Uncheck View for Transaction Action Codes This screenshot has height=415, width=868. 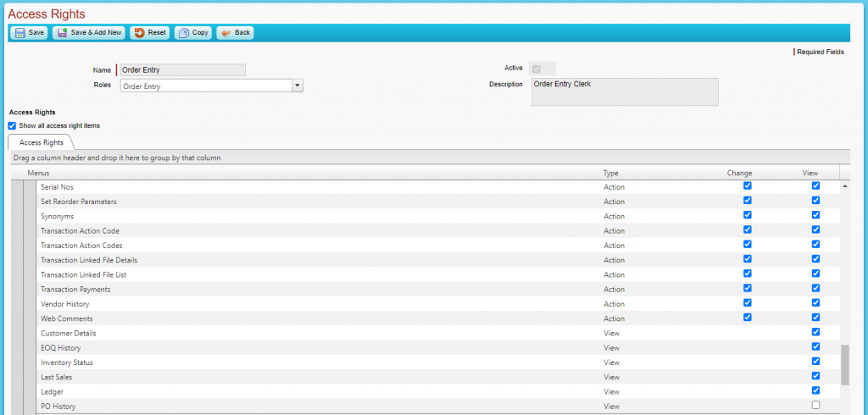coord(815,244)
